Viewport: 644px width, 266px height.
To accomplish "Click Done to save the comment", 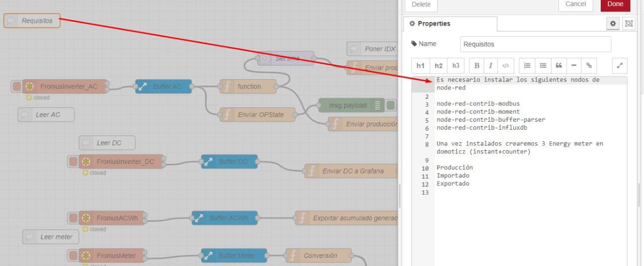I will [x=615, y=4].
